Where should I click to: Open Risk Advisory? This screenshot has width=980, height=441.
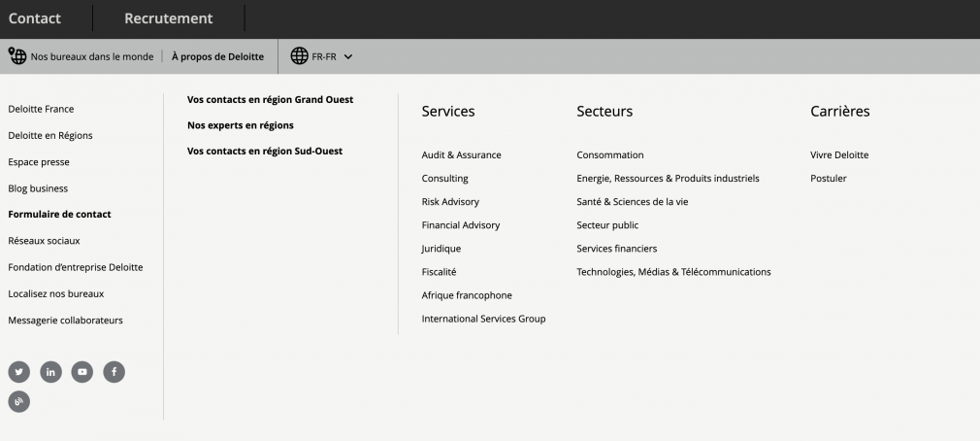450,201
